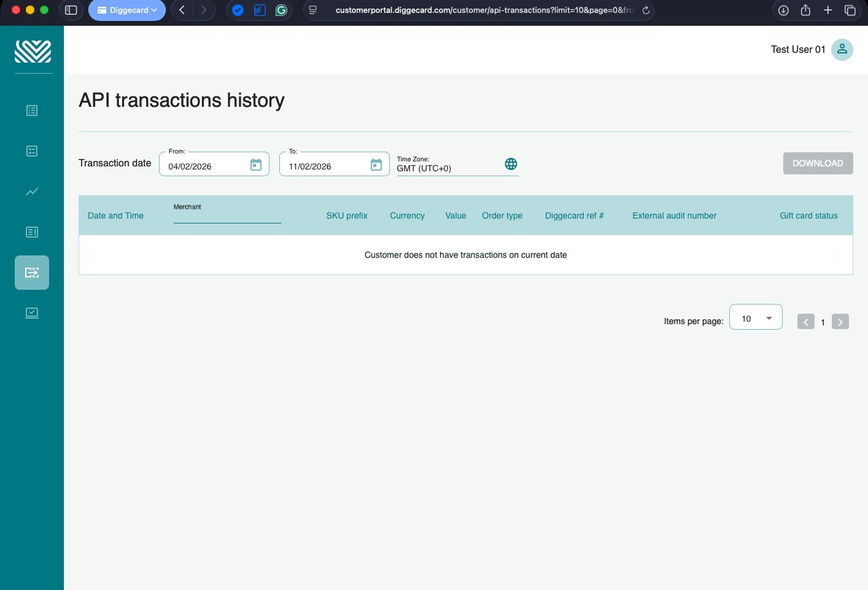This screenshot has height=590, width=868.
Task: Click the Currency column header
Action: [407, 216]
